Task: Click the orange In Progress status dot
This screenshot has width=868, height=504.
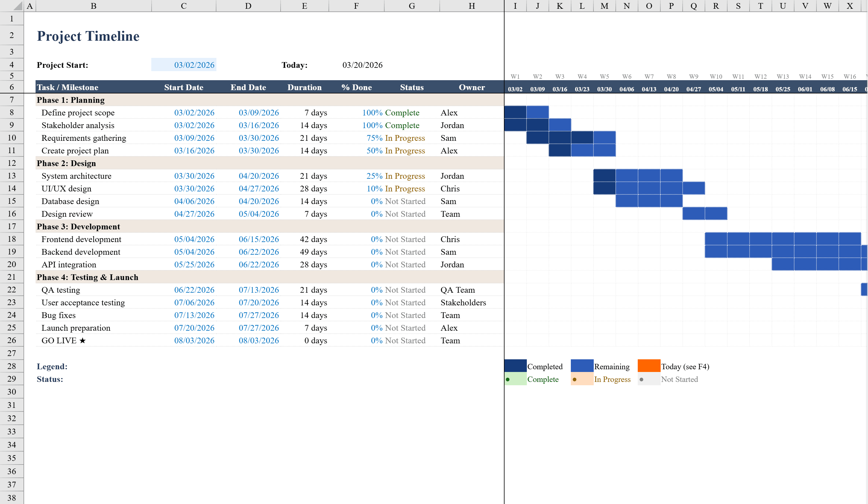Action: click(x=574, y=379)
